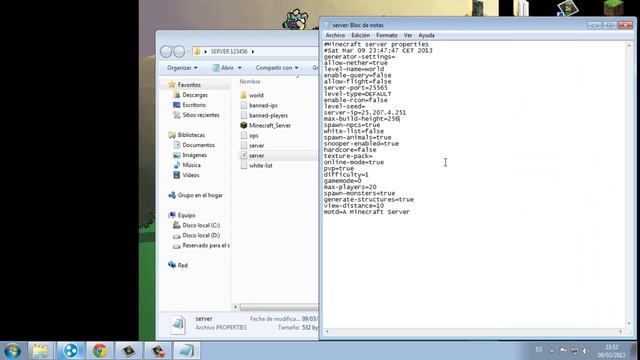
Task: Click Abrir button in Explorer toolbar
Action: pyautogui.click(x=223, y=68)
